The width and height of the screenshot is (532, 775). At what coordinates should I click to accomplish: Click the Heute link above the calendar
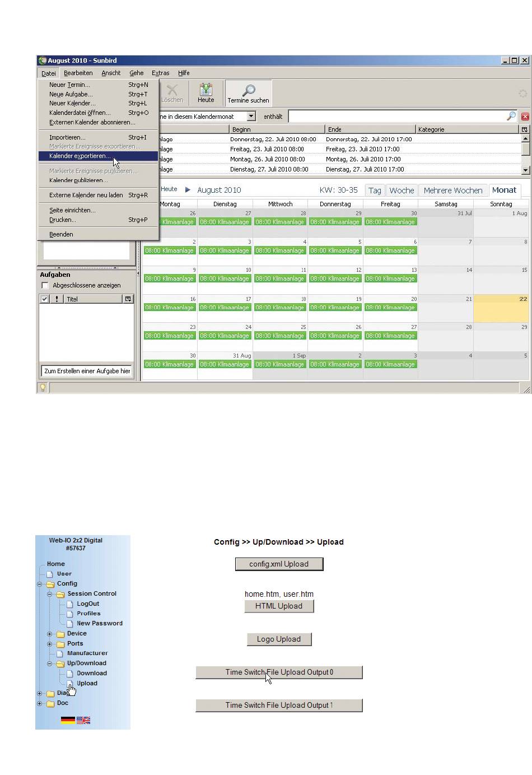coord(169,189)
